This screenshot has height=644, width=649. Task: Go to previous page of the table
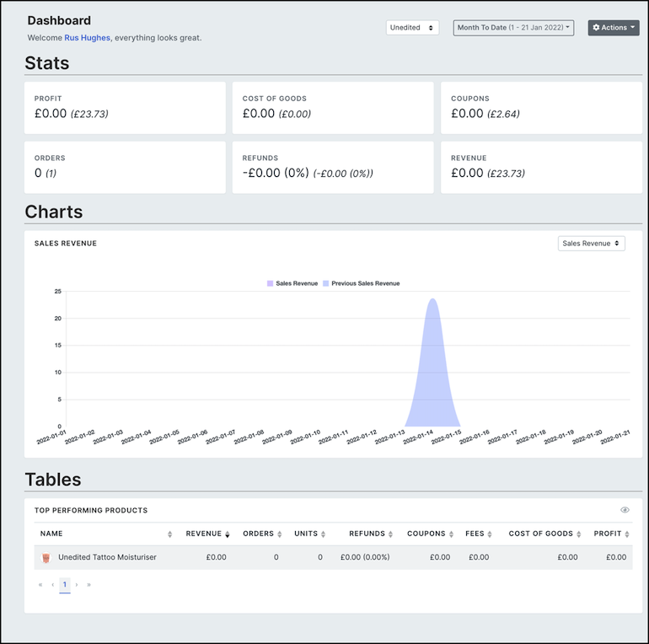coord(52,584)
